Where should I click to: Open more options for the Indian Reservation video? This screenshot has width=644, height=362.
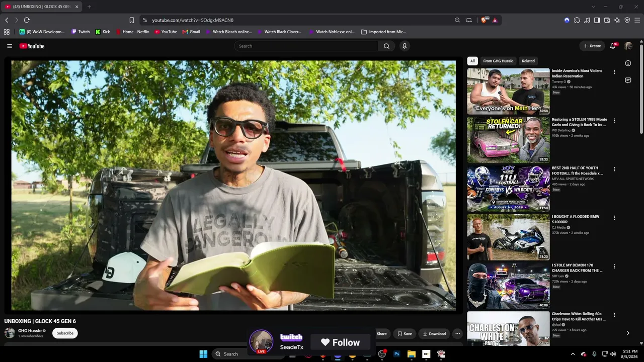click(614, 72)
